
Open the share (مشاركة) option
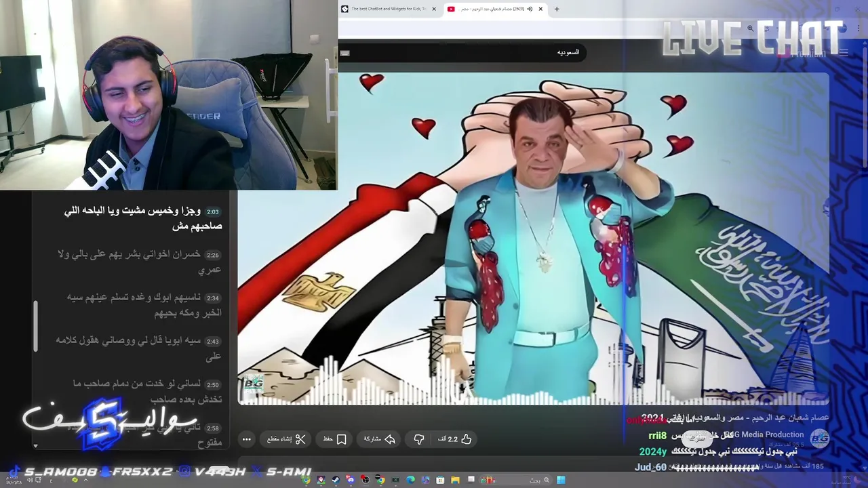click(x=380, y=439)
